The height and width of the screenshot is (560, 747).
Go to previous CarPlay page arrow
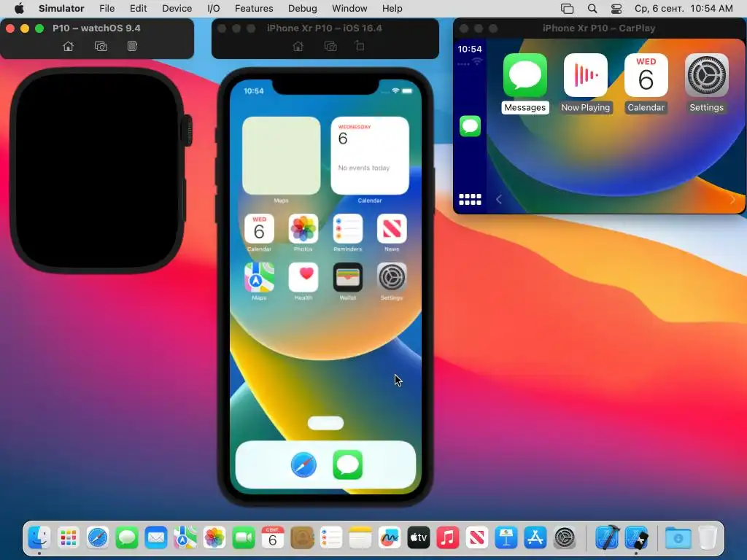point(499,200)
